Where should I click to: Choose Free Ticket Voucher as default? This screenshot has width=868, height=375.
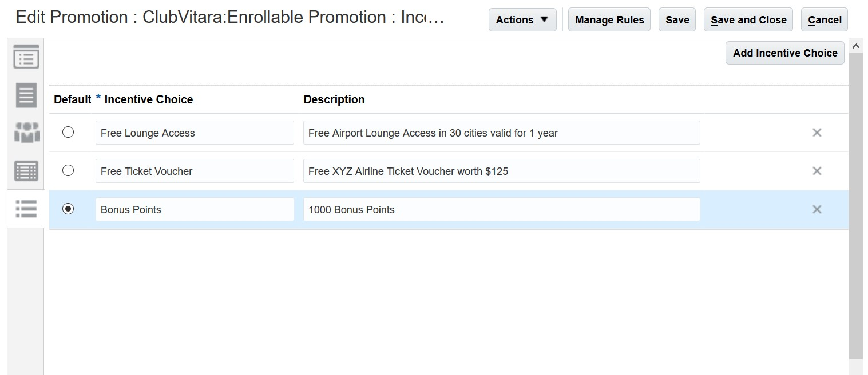pos(68,170)
